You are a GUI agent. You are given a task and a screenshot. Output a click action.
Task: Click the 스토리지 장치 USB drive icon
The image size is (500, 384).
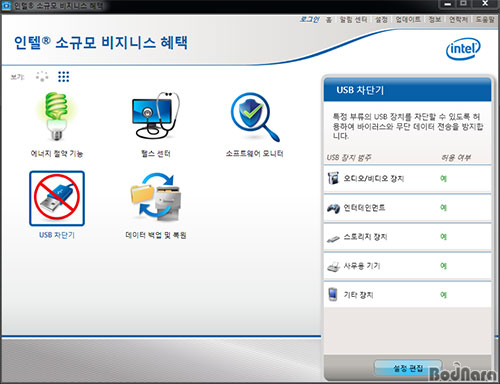tap(333, 238)
